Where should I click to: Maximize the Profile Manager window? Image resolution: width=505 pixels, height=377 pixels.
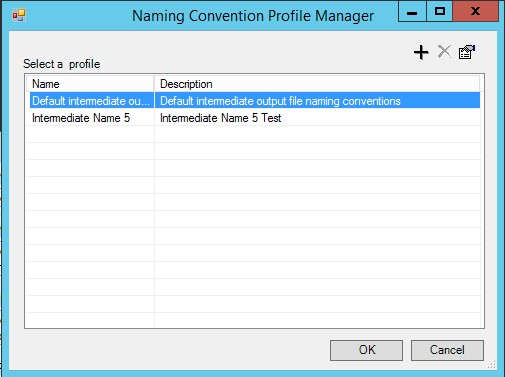pyautogui.click(x=440, y=12)
